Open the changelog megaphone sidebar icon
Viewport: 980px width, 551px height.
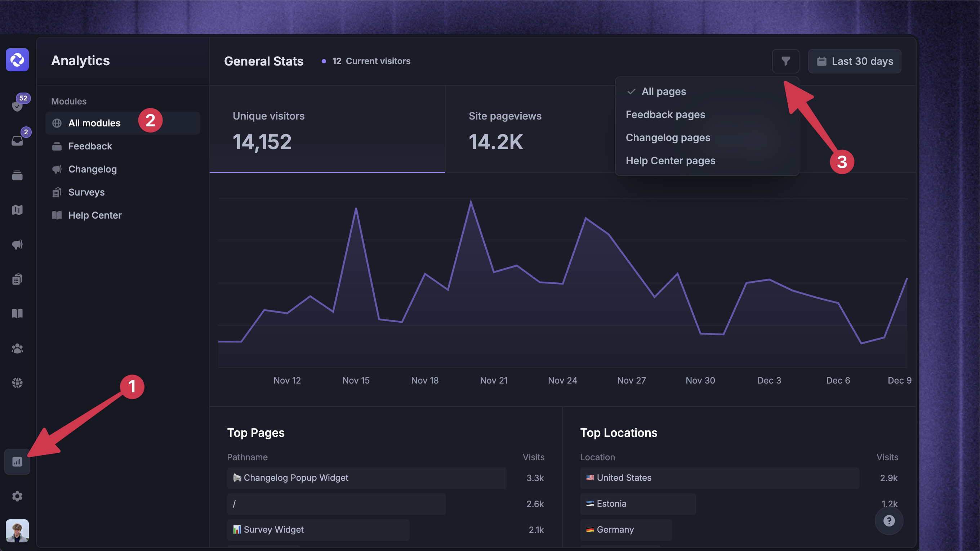17,245
